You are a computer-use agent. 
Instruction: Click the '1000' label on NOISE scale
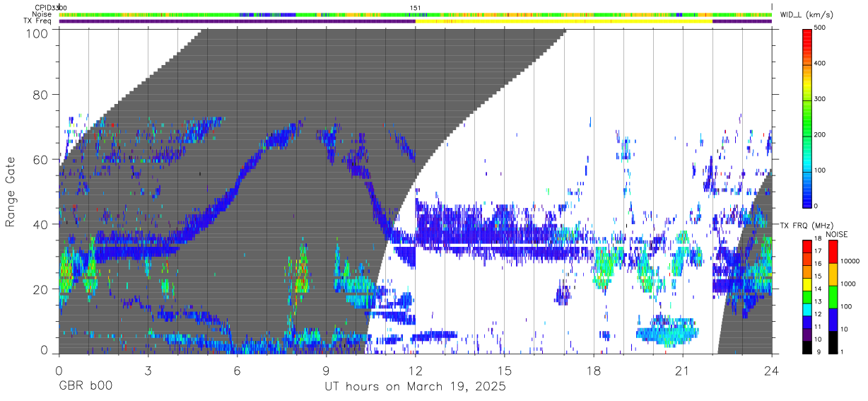[x=850, y=284]
